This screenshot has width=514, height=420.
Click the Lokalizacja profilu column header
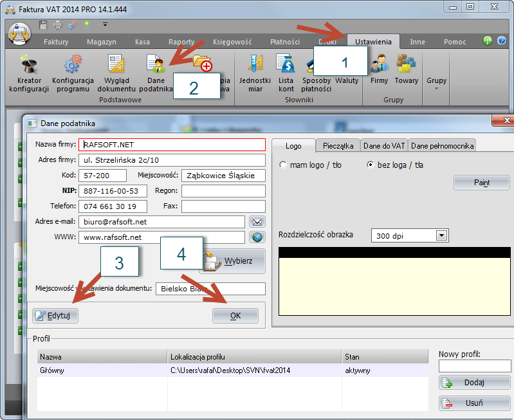(254, 357)
